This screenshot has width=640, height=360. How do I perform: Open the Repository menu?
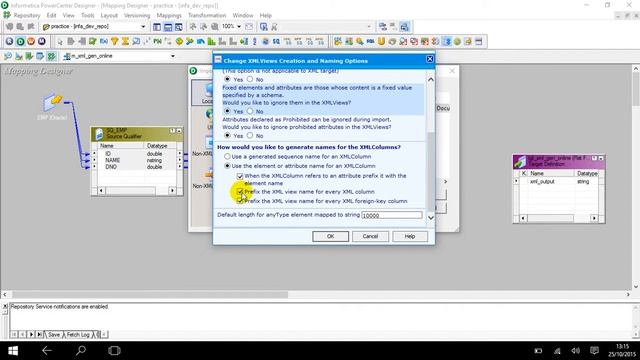tap(27, 15)
